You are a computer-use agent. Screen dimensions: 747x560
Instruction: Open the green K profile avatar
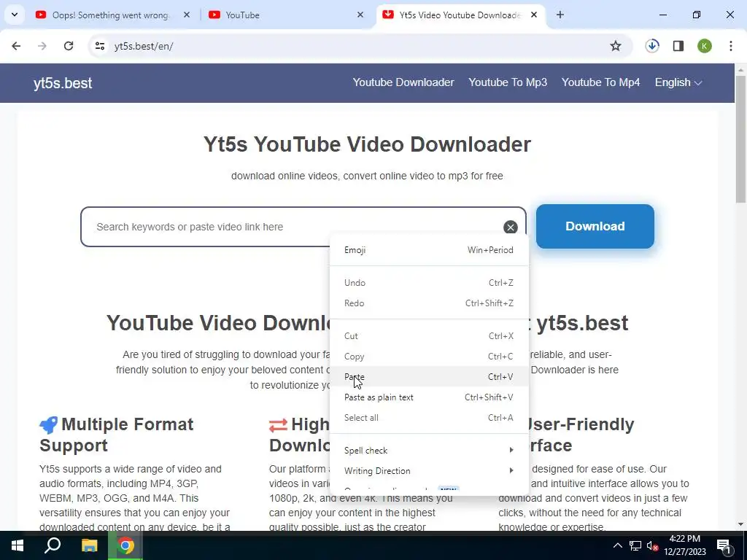click(x=705, y=46)
